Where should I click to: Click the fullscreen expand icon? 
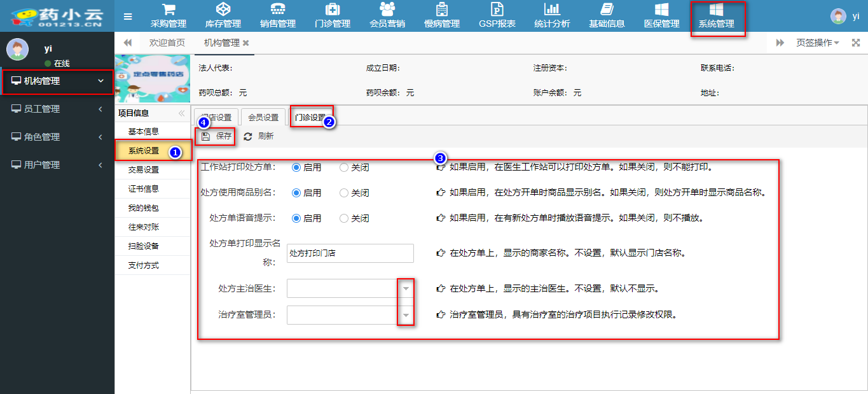pyautogui.click(x=855, y=43)
